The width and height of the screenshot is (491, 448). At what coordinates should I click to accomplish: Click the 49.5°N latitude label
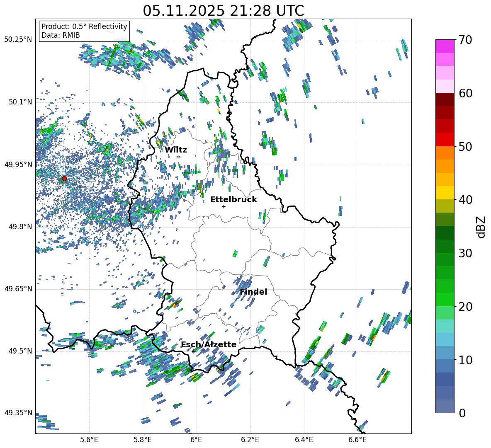click(20, 351)
